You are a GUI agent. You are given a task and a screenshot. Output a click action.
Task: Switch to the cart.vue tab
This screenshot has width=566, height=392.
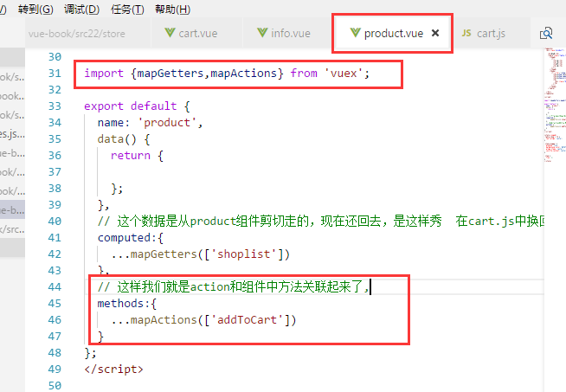click(197, 33)
